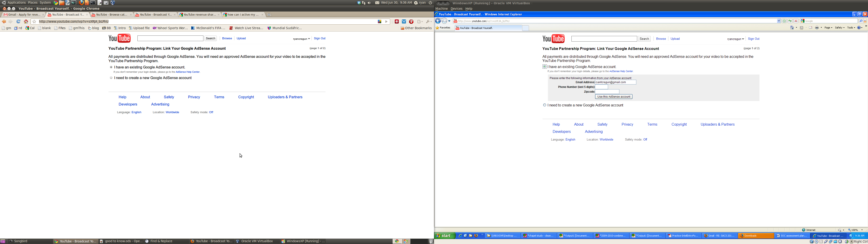Launch Firefox from the Ubuntu top panel

[x=81, y=3]
